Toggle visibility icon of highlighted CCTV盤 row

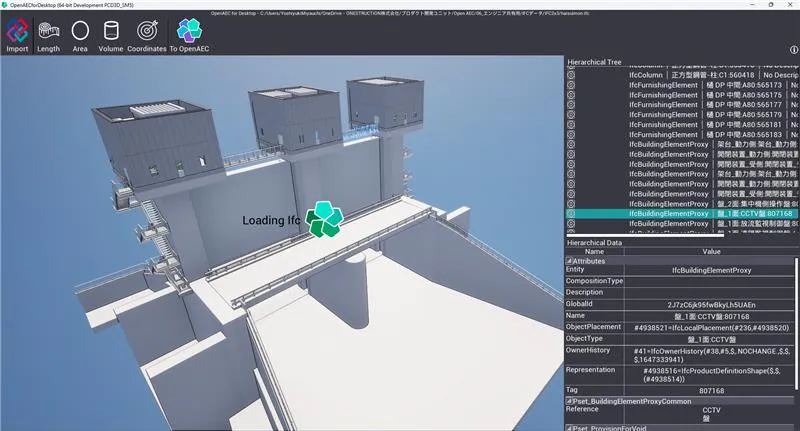point(572,213)
